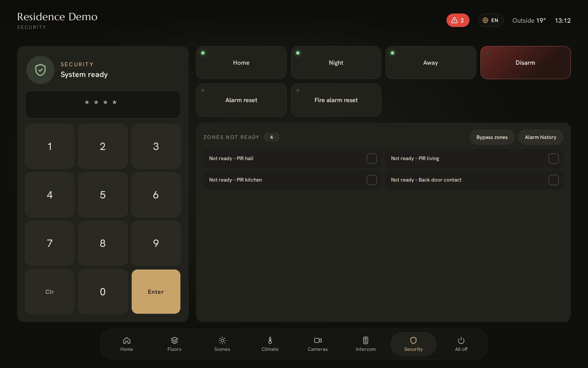Click the globe language icon
The image size is (588, 368).
(x=485, y=20)
